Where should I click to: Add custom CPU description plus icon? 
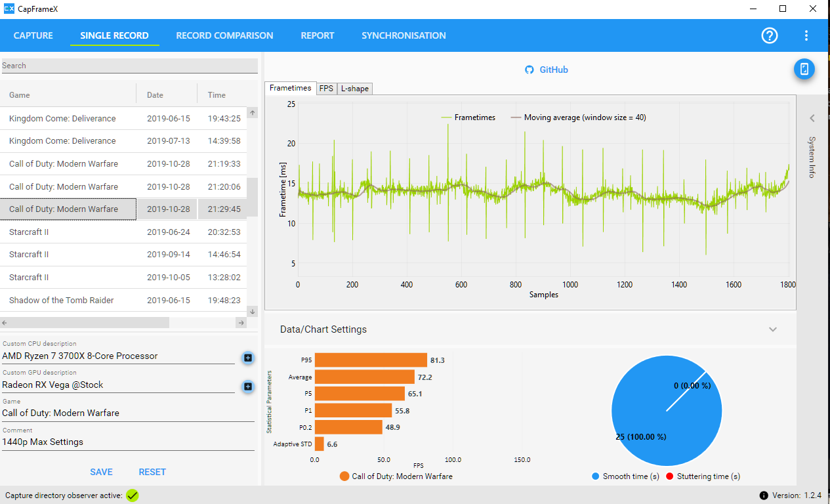coord(248,358)
